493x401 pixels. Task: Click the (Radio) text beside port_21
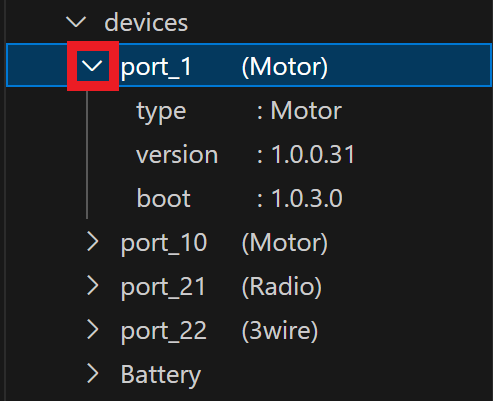pyautogui.click(x=282, y=287)
